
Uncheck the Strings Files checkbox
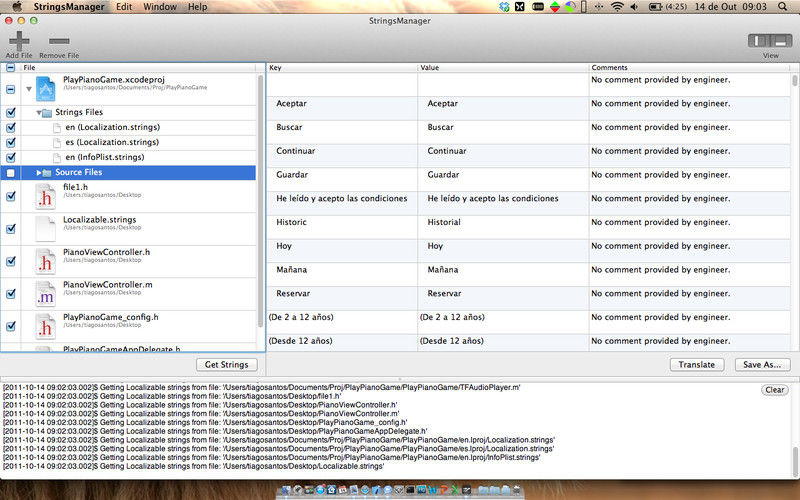click(x=11, y=112)
